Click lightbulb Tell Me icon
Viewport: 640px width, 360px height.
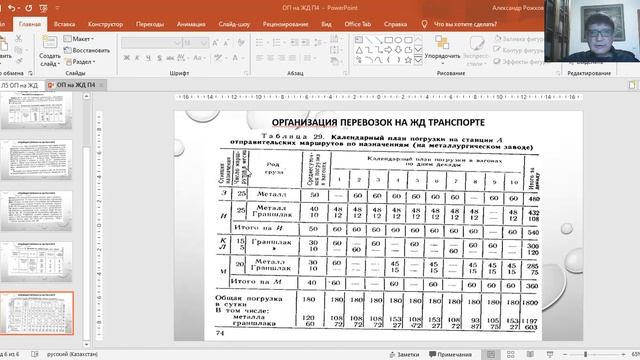pyautogui.click(x=424, y=24)
